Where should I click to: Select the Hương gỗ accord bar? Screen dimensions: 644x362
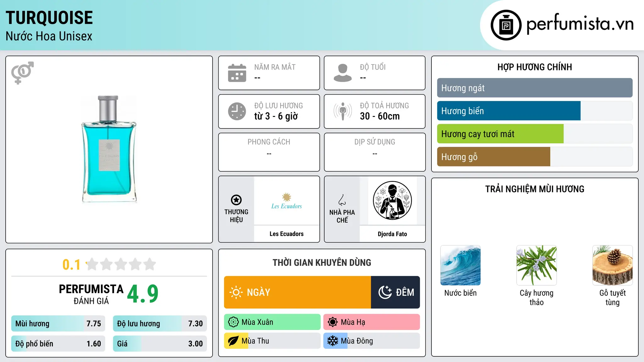535,157
